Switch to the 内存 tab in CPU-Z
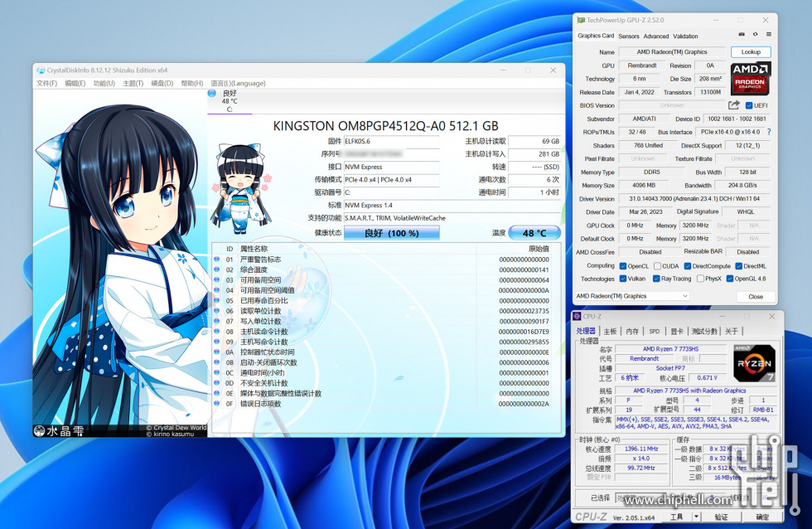This screenshot has width=812, height=529. pyautogui.click(x=632, y=331)
